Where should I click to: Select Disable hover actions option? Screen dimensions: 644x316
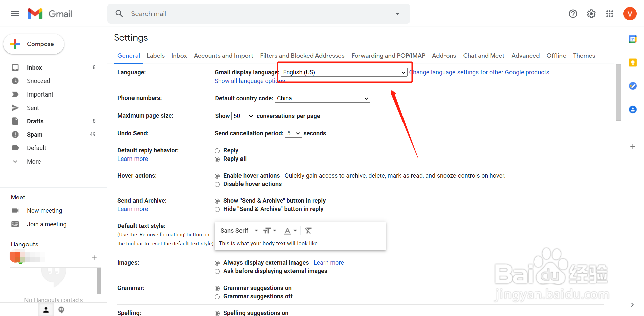click(x=217, y=184)
